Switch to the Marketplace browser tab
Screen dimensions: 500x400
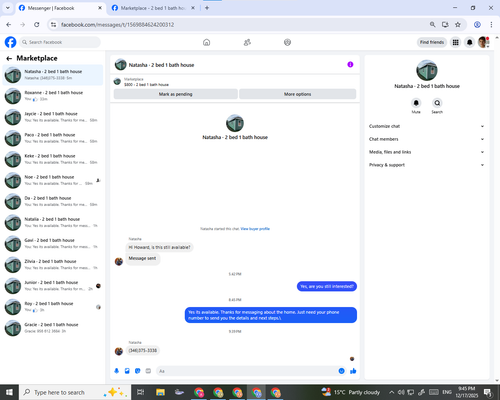(x=152, y=8)
